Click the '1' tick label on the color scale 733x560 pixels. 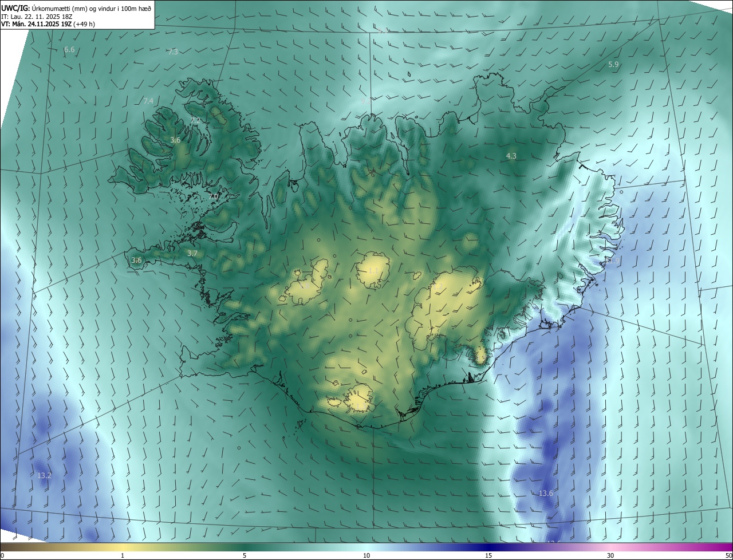(123, 556)
